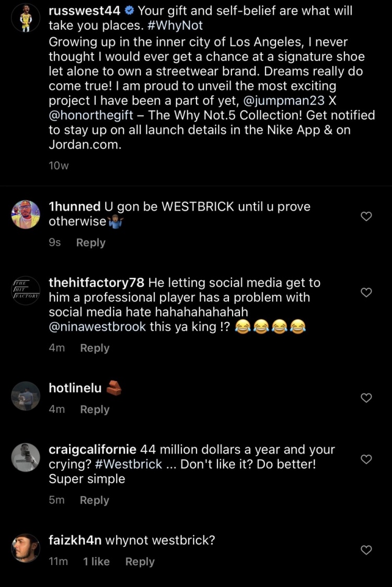
Task: Like the comment by 1hunned
Action: tap(366, 216)
